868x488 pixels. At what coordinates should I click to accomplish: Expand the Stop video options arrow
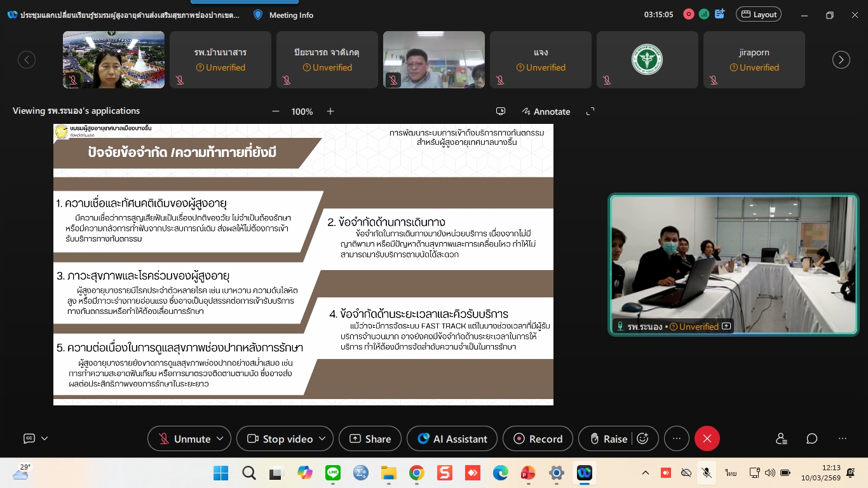322,438
